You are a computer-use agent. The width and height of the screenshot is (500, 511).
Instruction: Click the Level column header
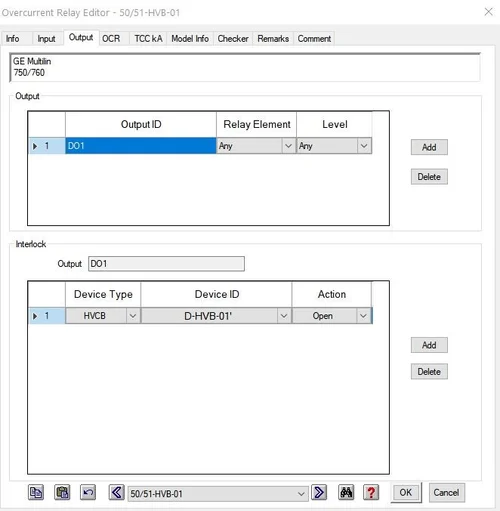point(334,124)
